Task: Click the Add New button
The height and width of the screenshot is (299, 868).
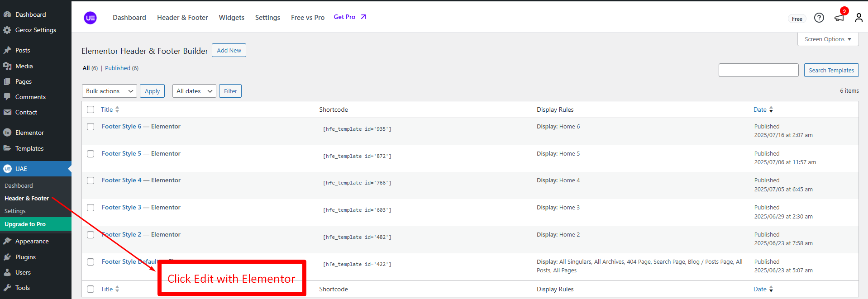Action: pos(229,50)
